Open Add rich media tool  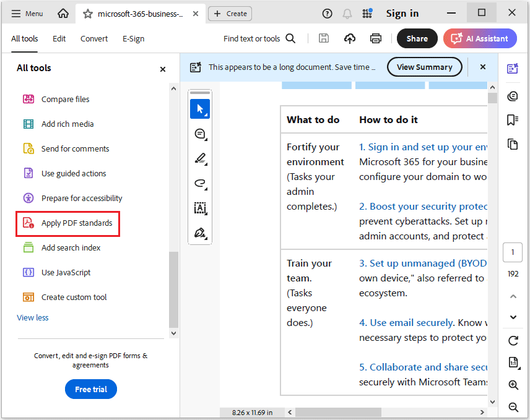click(x=58, y=124)
